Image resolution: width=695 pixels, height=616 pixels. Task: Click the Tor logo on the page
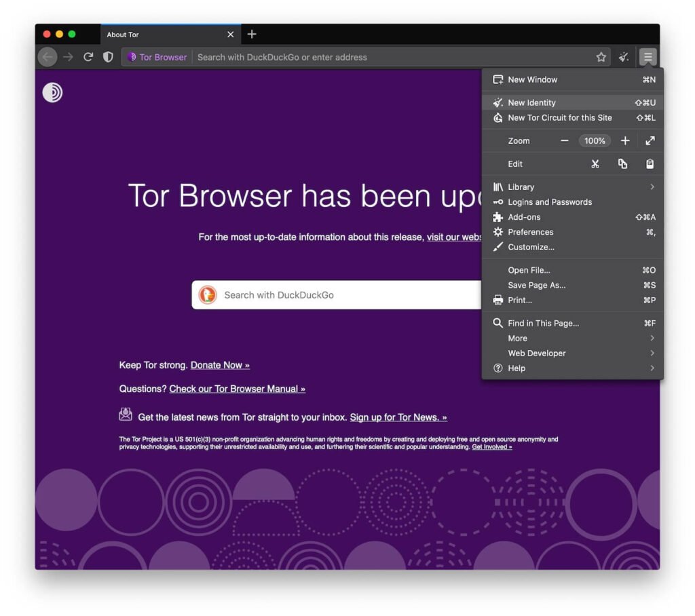coord(52,93)
